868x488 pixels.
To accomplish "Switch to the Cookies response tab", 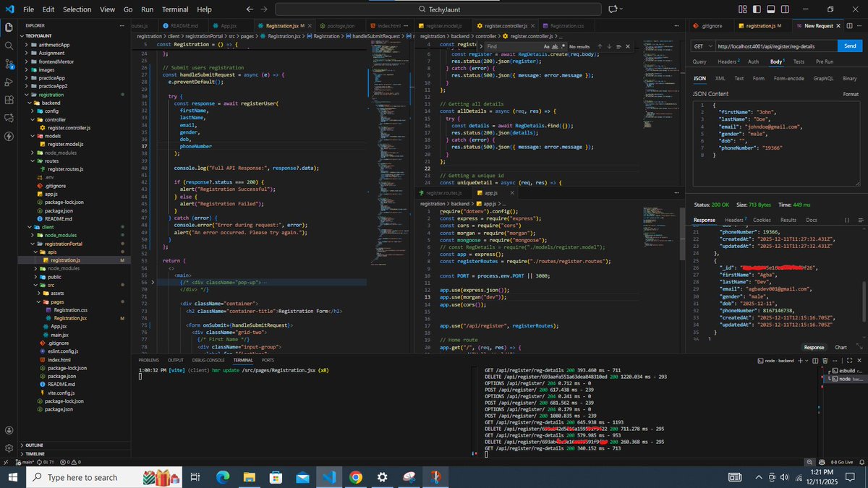I will [x=762, y=220].
